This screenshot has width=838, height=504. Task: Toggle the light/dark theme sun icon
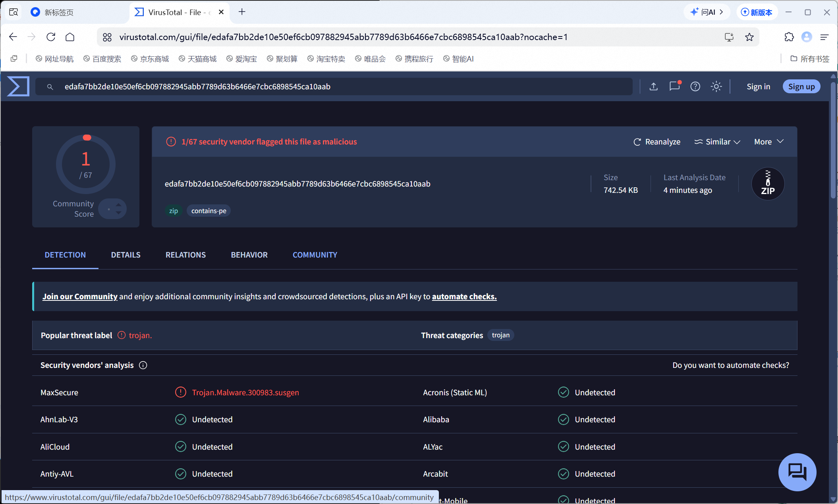tap(716, 87)
